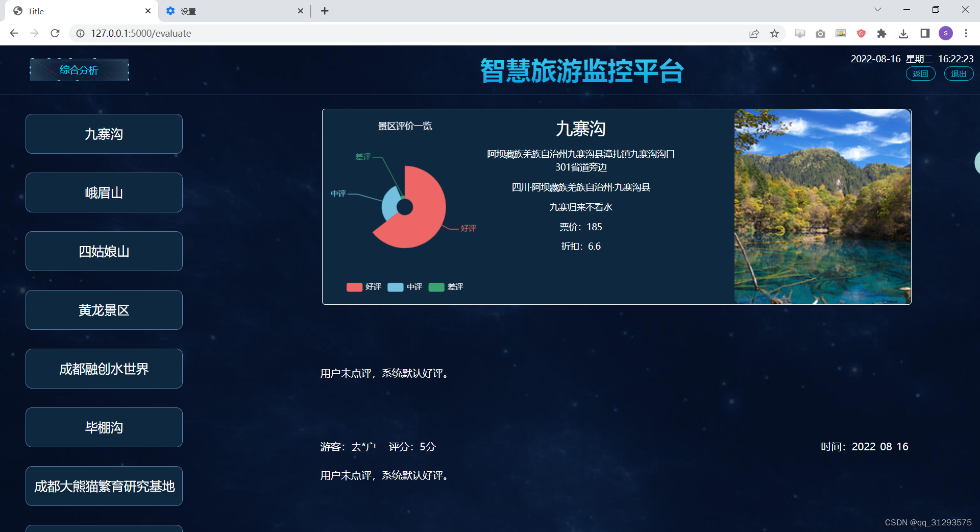This screenshot has width=980, height=532.
Task: Open the downloads icon in toolbar
Action: tap(903, 33)
